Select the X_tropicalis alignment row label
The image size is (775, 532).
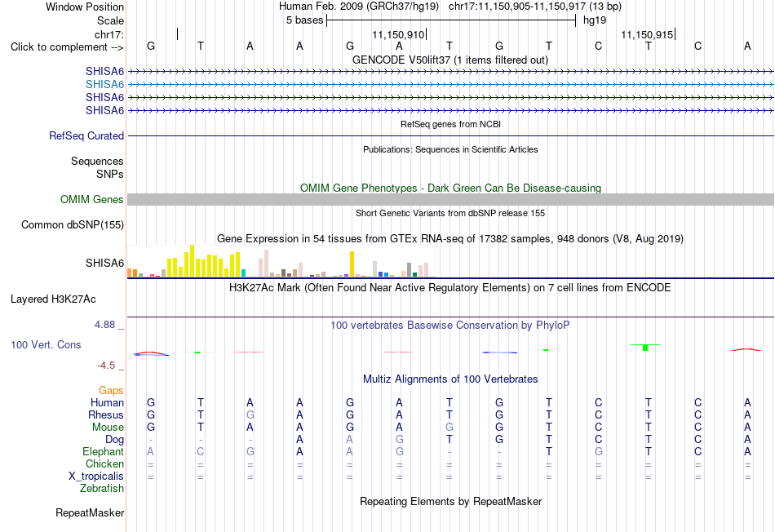[96, 477]
